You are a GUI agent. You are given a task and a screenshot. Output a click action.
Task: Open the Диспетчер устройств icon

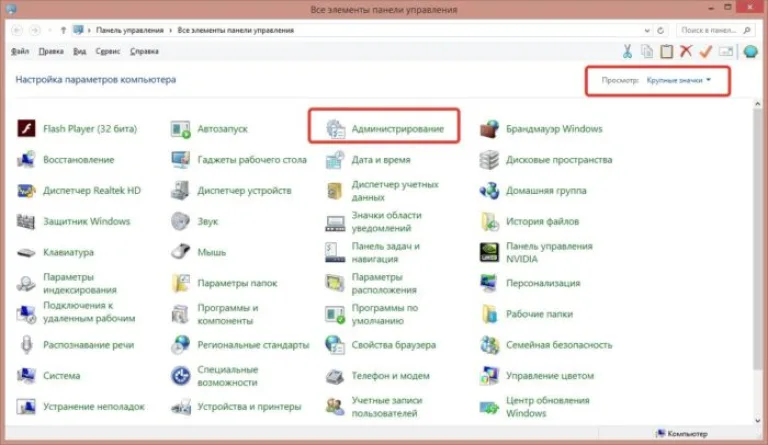click(x=180, y=190)
